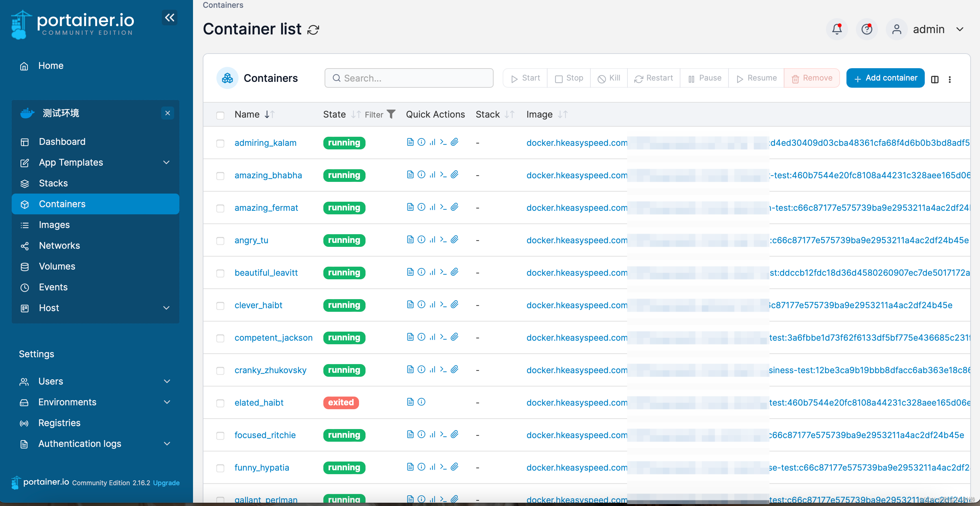Refresh the Container list
Image resolution: width=980 pixels, height=506 pixels.
pos(313,30)
